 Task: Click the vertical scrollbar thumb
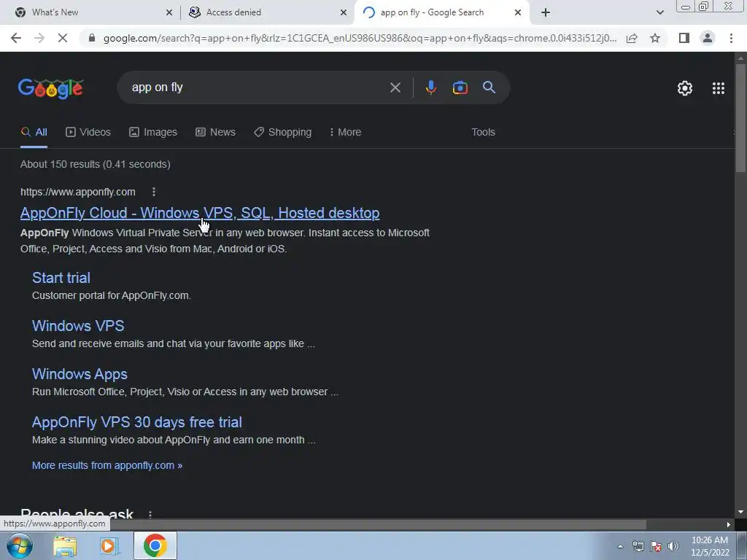(740, 118)
